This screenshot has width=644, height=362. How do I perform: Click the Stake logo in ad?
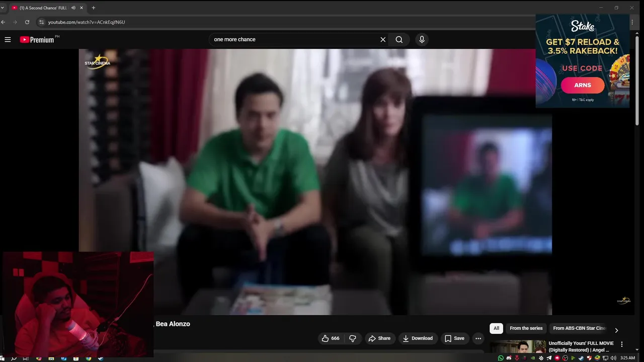click(583, 26)
